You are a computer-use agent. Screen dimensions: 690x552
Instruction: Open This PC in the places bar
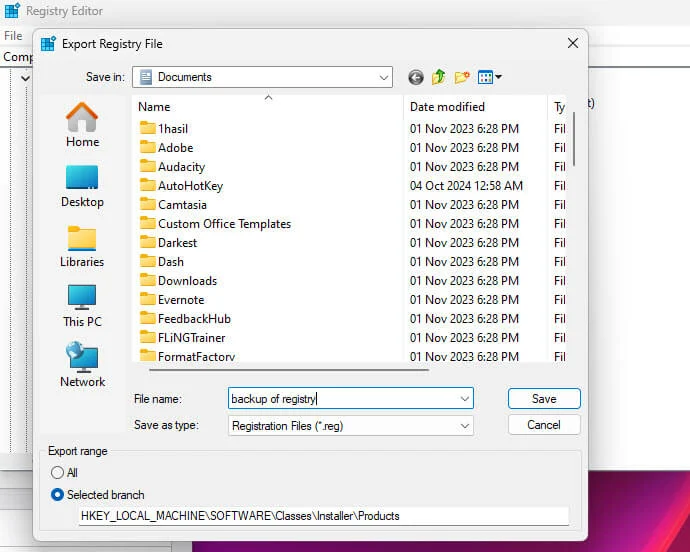pos(82,305)
